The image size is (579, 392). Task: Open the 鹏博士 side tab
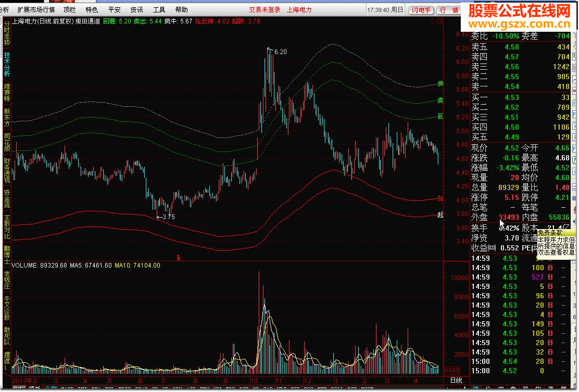7,255
